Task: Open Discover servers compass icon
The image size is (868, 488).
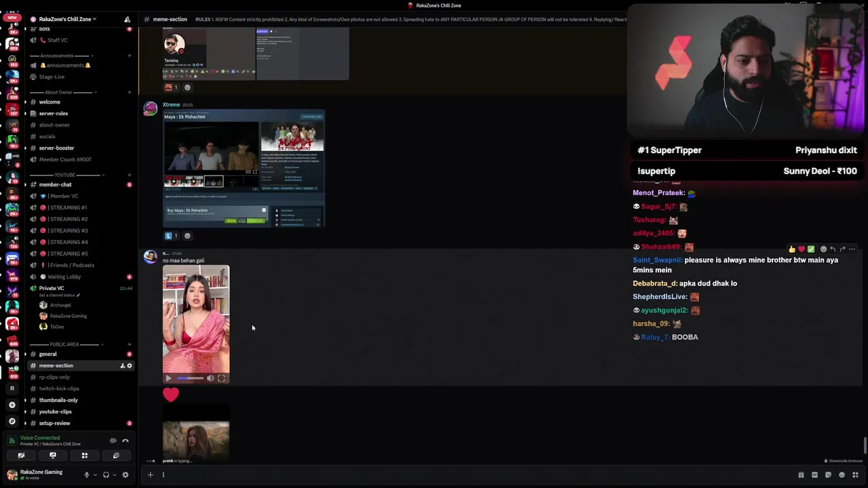Action: click(12, 421)
